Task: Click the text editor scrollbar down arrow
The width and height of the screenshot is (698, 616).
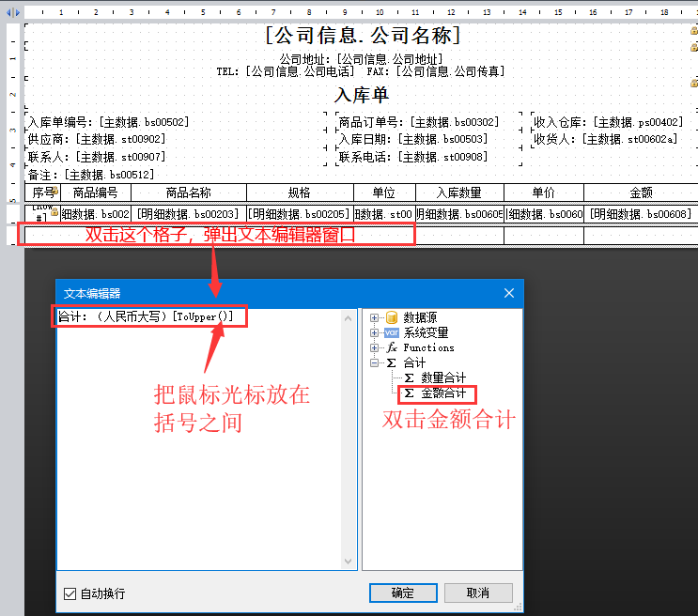Action: [x=349, y=561]
